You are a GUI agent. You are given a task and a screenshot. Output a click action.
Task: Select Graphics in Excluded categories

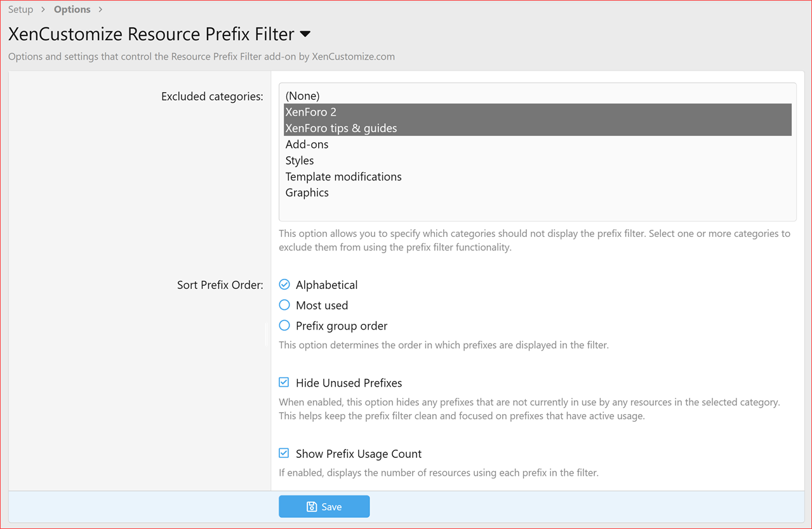(x=538, y=192)
